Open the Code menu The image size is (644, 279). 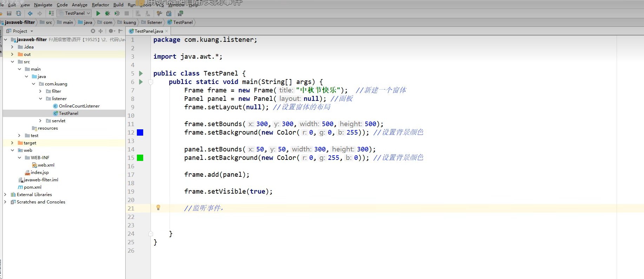(x=62, y=5)
